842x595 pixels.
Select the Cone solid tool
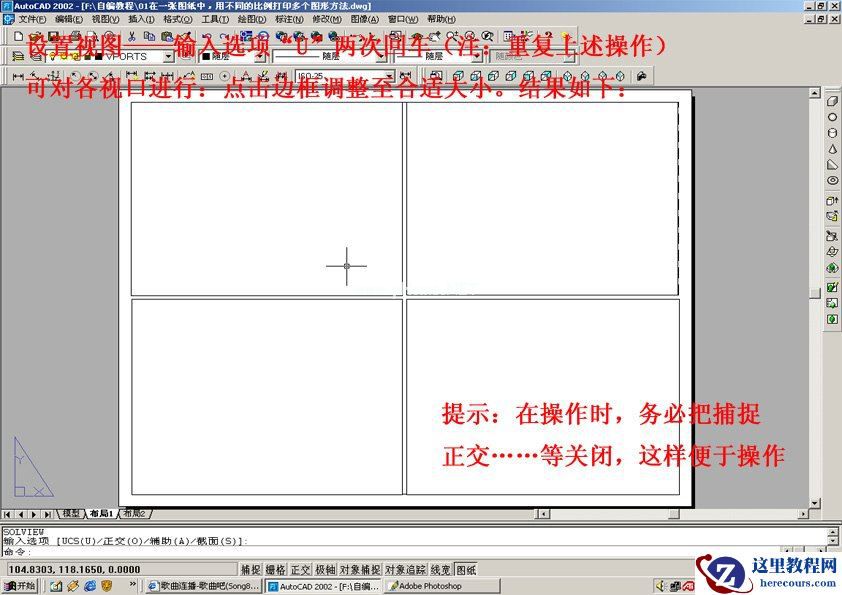[x=832, y=149]
